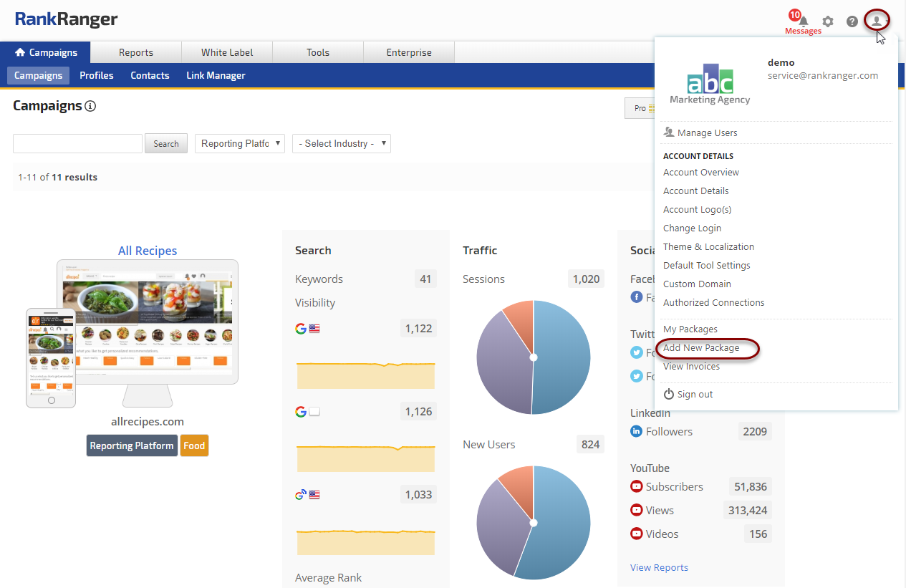Click the YouTube Videos icon
Viewport: 906px width, 588px height.
tap(636, 534)
